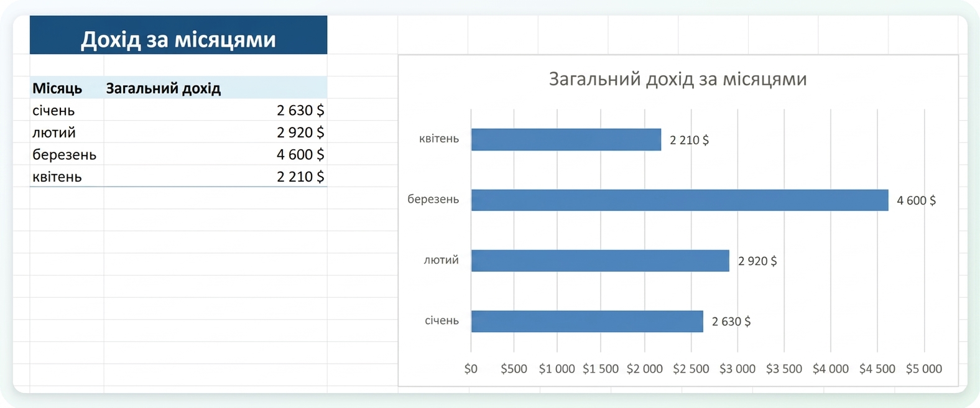Click the $2 000 axis tick label
Viewport: 980px width, 408px height.
pos(645,369)
